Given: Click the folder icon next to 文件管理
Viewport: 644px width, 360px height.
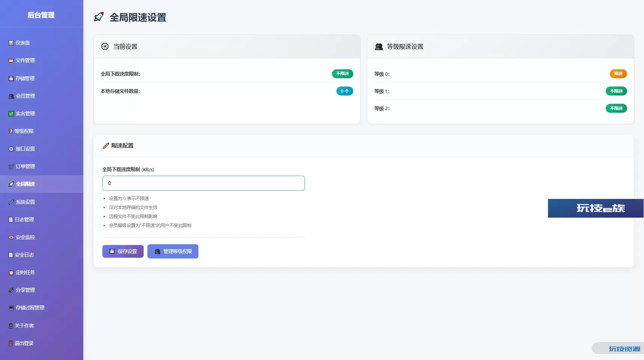Looking at the screenshot, I should tap(11, 61).
